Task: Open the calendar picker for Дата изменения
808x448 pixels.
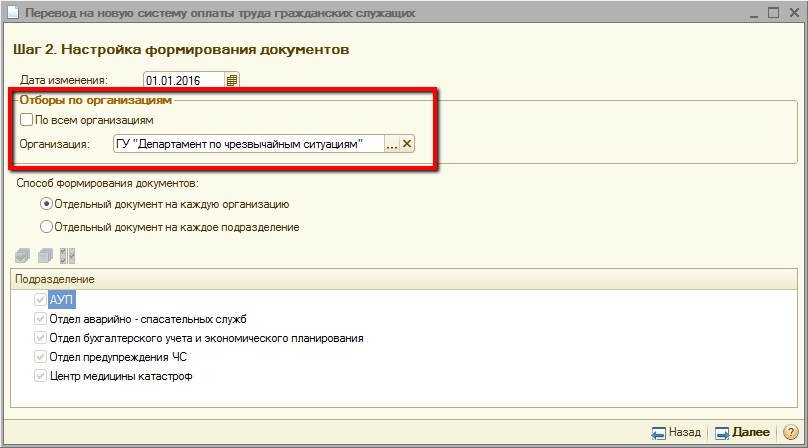Action: [x=232, y=80]
